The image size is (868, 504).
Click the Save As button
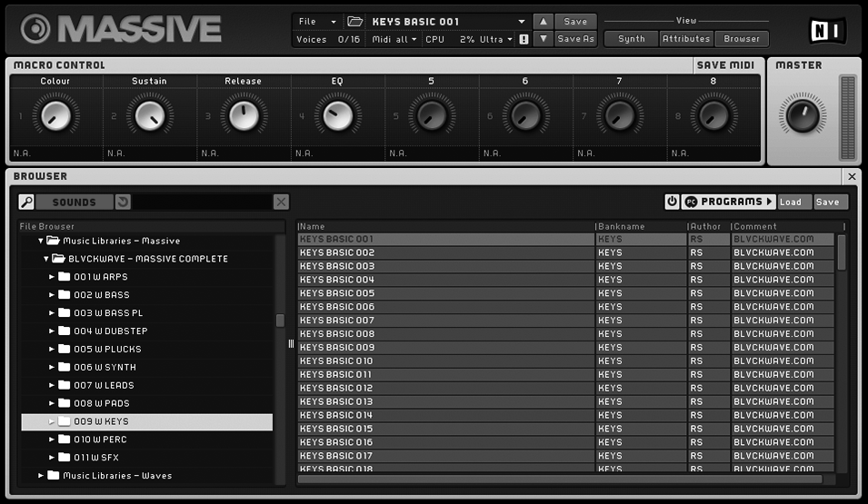pyautogui.click(x=575, y=39)
